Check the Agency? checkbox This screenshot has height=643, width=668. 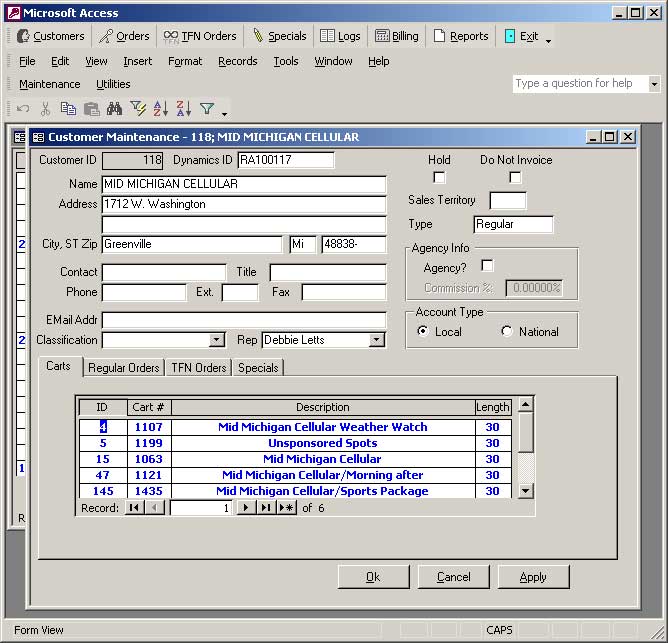click(x=487, y=265)
